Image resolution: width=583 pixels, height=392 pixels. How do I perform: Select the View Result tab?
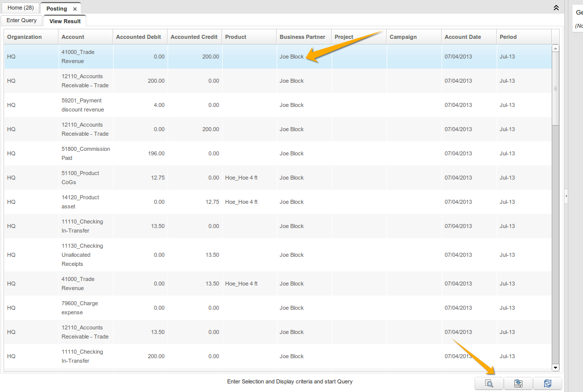pos(65,21)
